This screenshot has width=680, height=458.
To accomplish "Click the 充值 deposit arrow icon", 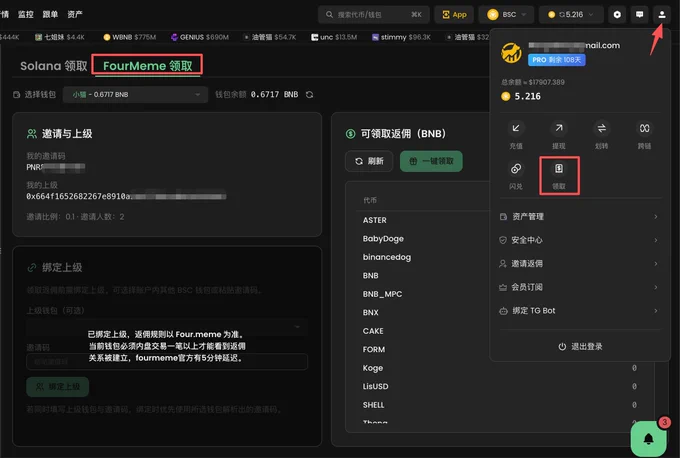I will [516, 128].
